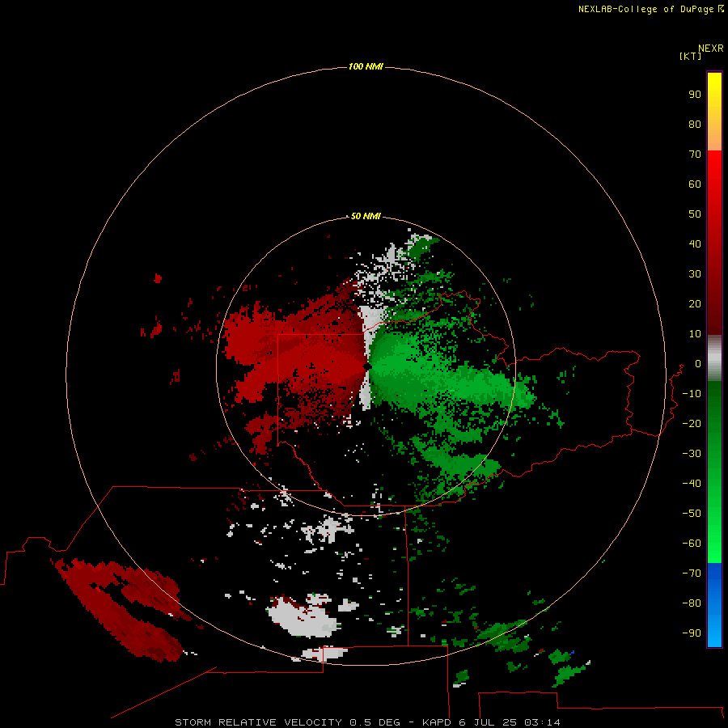Click the KT units label above the color scale
Image resolution: width=728 pixels, height=728 pixels.
[x=690, y=56]
